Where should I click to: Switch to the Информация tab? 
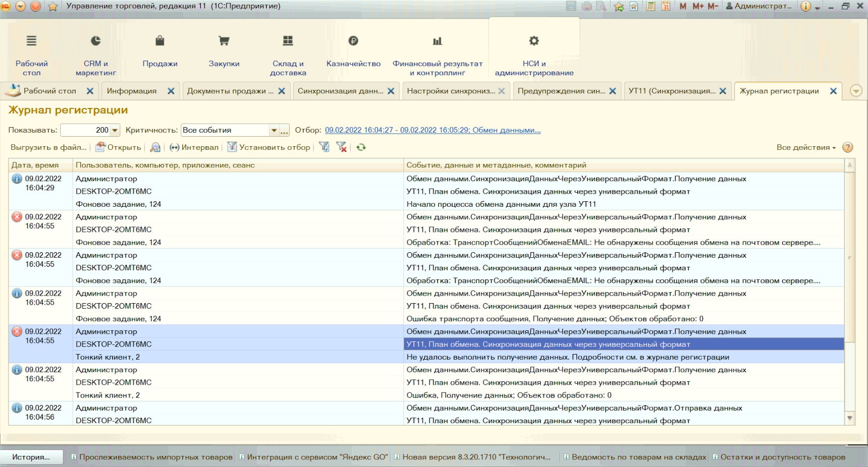pos(132,91)
